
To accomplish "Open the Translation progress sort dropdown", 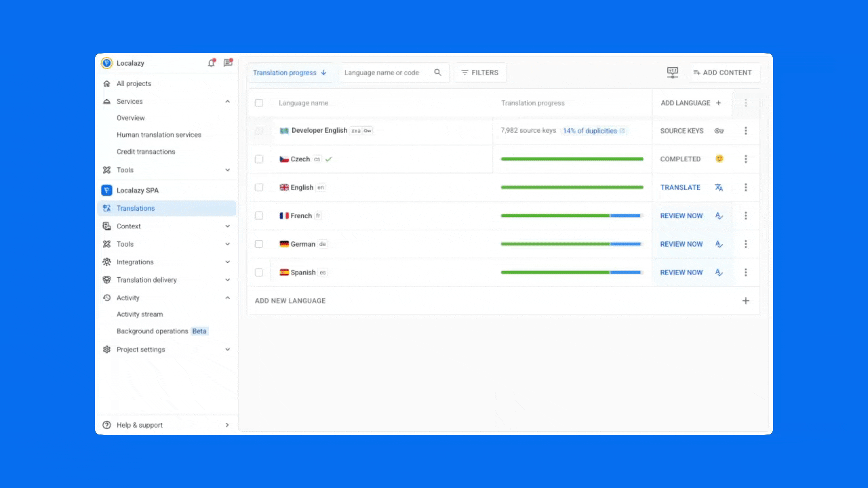I will tap(290, 73).
